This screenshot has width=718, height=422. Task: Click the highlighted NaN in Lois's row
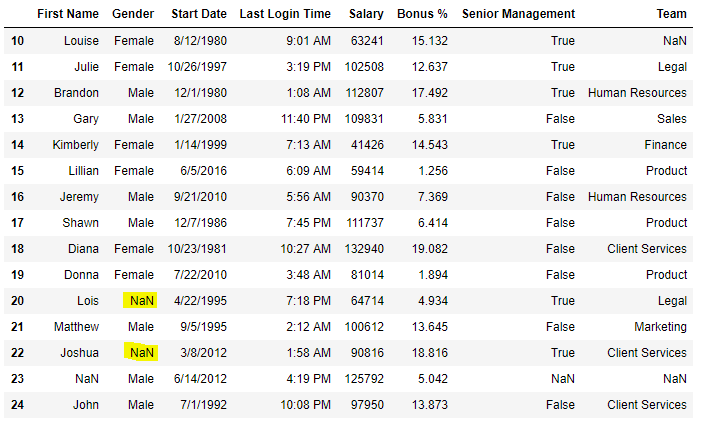pos(142,301)
